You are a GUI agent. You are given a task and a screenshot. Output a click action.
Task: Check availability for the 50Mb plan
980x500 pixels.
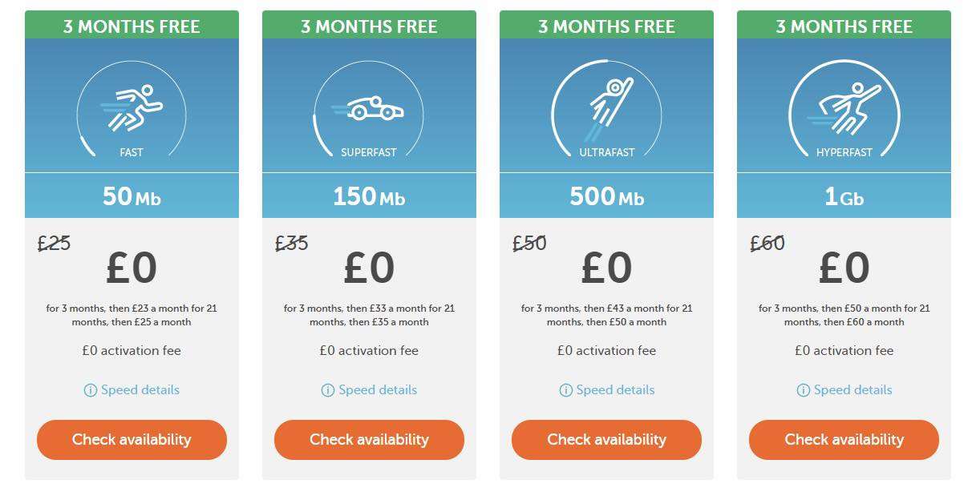[132, 440]
